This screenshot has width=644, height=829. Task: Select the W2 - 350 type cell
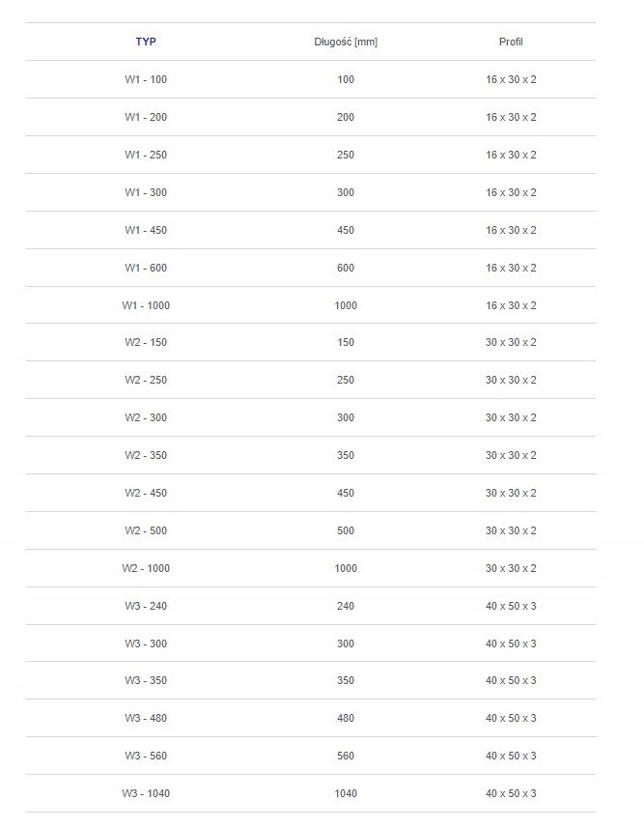pyautogui.click(x=145, y=455)
